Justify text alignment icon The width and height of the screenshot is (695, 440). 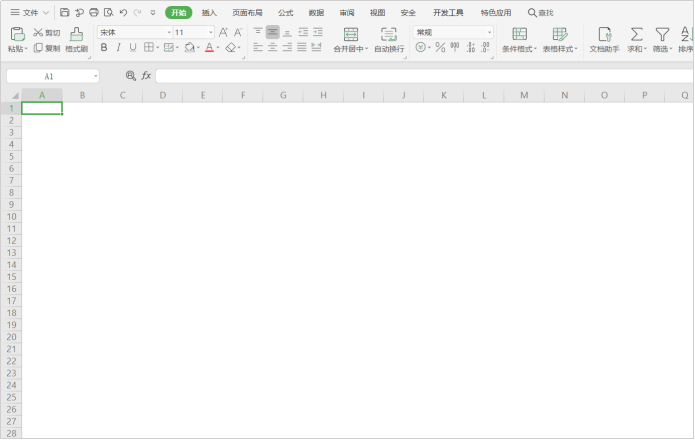[x=302, y=47]
